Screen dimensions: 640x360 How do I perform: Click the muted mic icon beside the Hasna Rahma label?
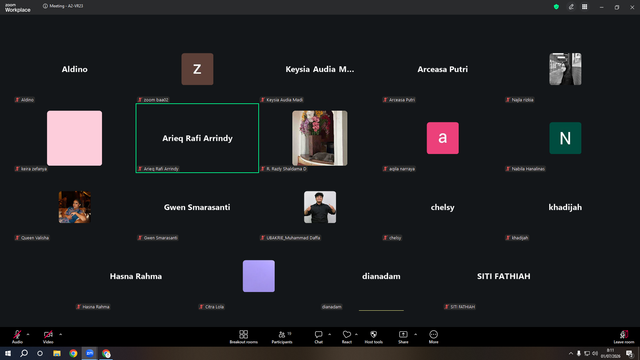click(79, 307)
